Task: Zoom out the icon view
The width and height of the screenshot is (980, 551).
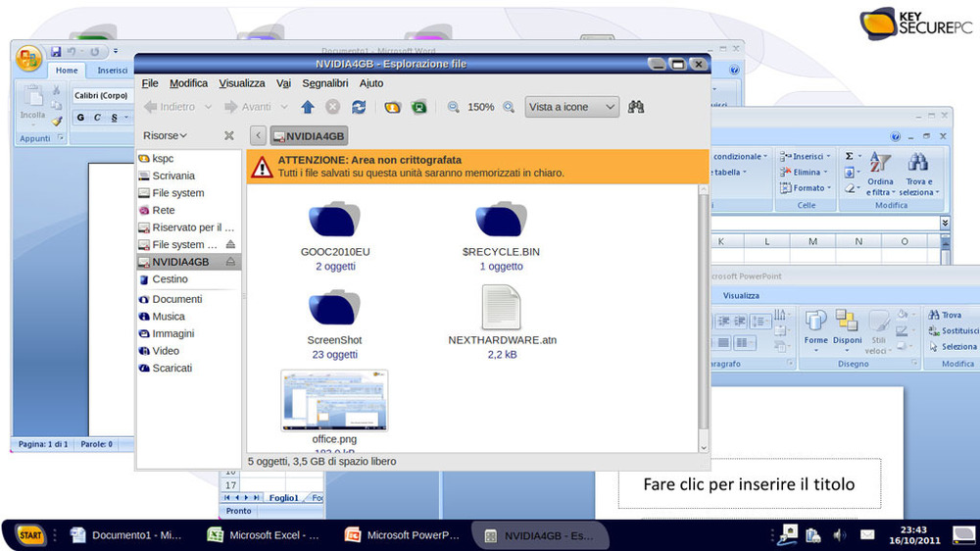Action: click(453, 107)
